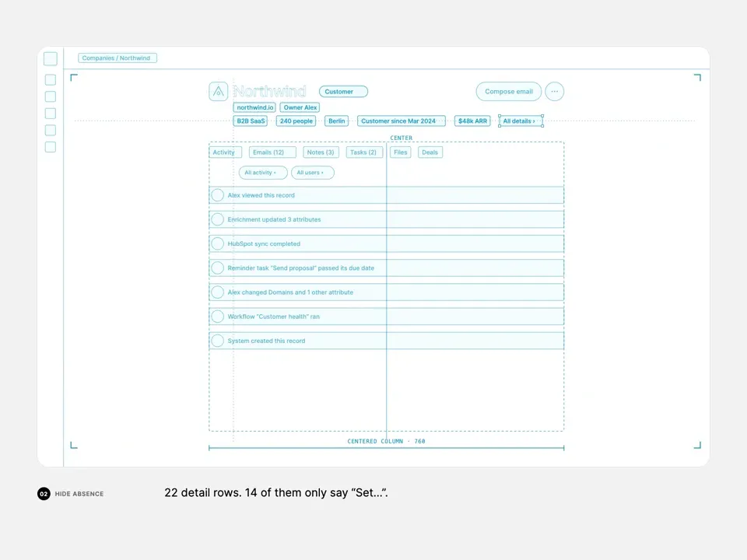Click the "Berlin" location chip
Viewport: 747px width, 560px height.
tap(336, 121)
